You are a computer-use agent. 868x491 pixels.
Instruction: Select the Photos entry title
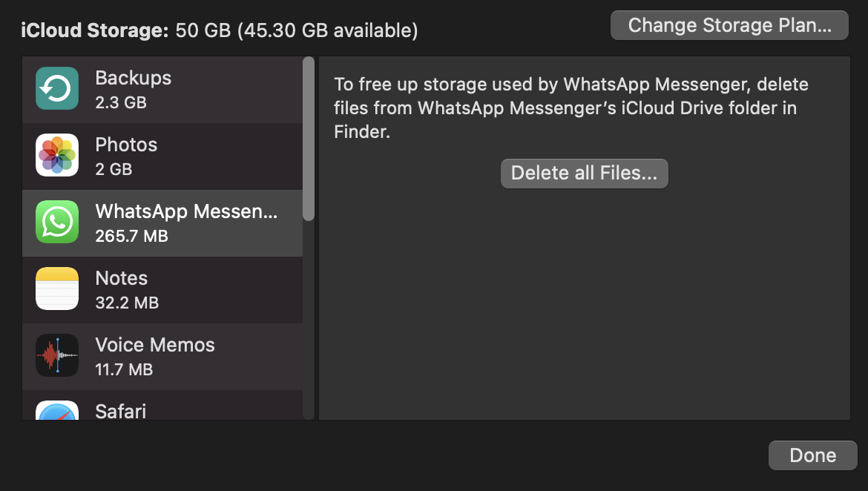[126, 145]
